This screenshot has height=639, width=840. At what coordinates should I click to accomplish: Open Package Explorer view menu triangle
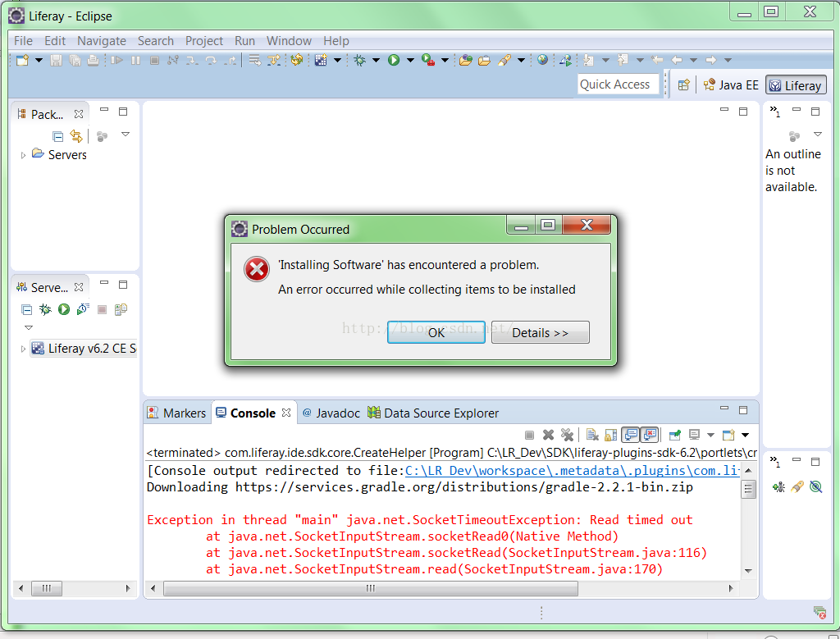pos(126,135)
